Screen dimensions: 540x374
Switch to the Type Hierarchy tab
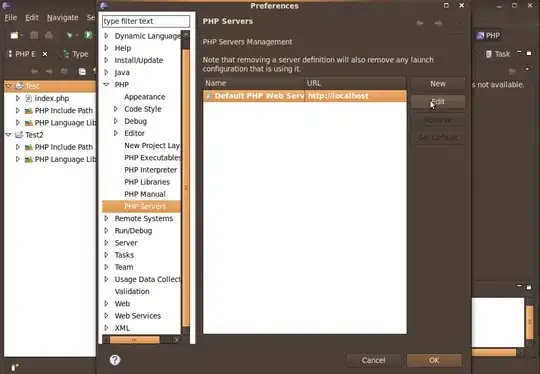(x=76, y=54)
